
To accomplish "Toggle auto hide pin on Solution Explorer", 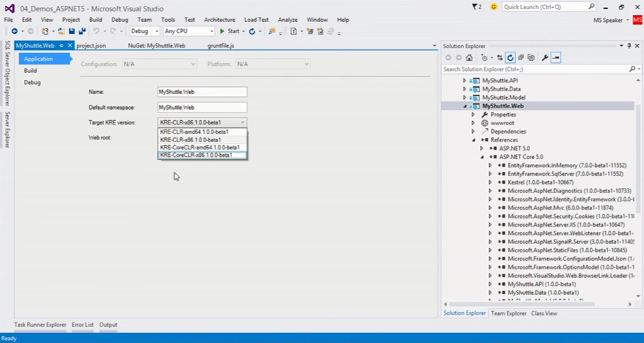I will (629, 46).
